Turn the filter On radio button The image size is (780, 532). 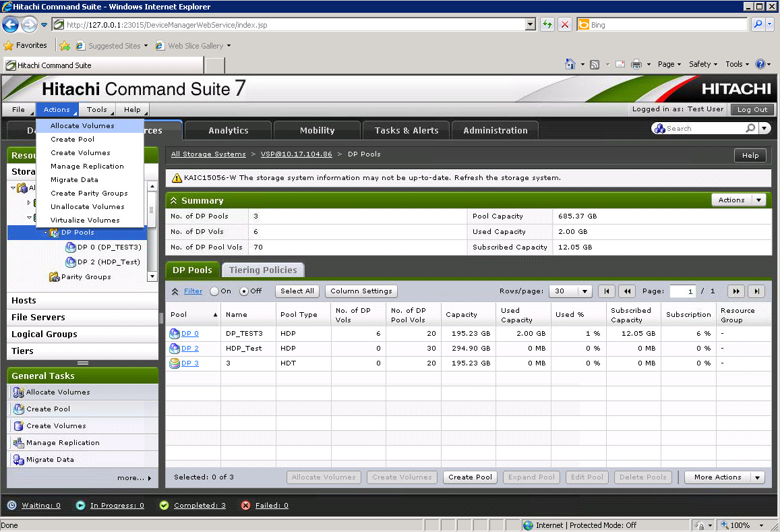214,291
